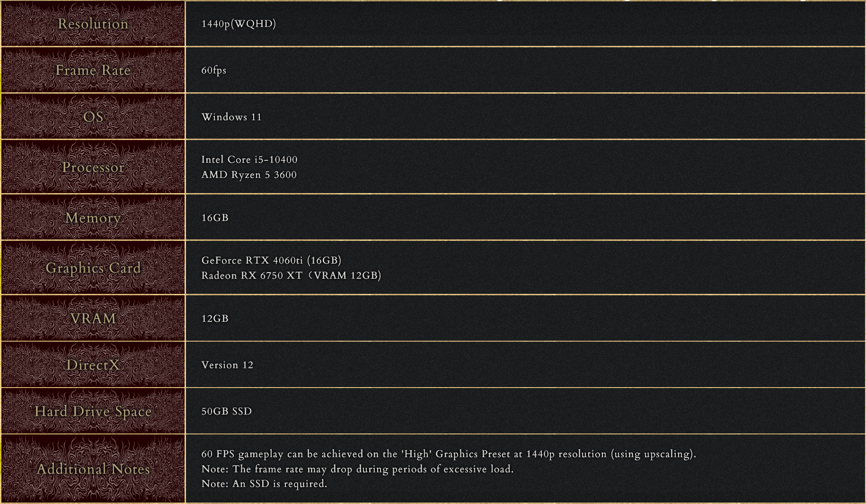Select the GeForce RTX 4060ti (16GB) text
The height and width of the screenshot is (504, 866).
pyautogui.click(x=271, y=260)
